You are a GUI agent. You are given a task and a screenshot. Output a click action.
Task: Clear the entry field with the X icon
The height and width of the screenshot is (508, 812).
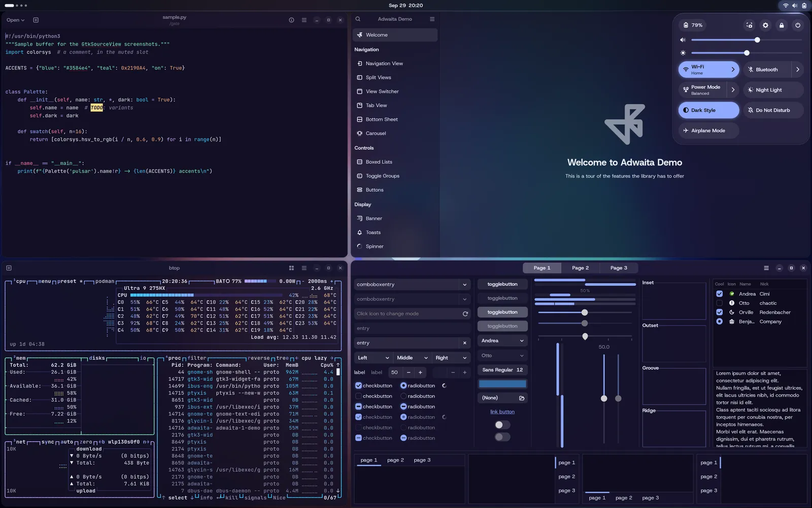coord(464,343)
